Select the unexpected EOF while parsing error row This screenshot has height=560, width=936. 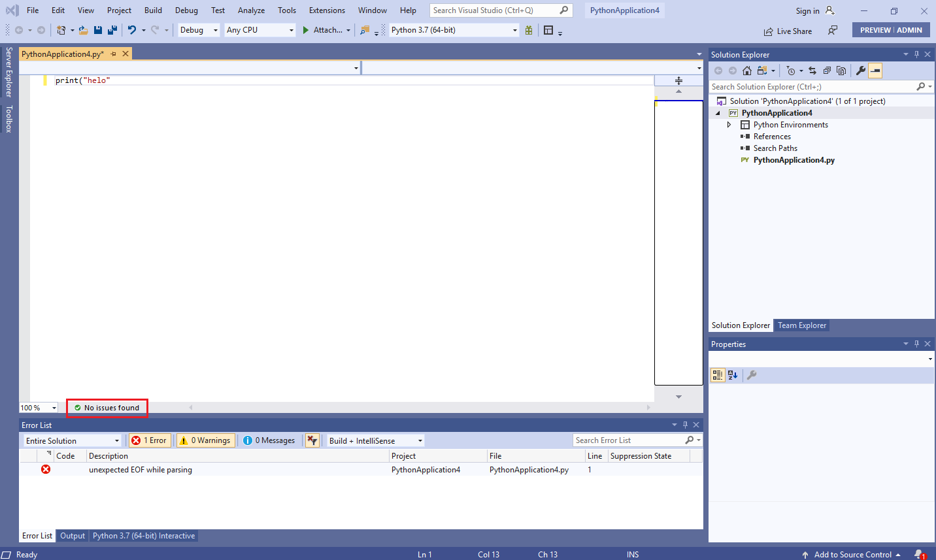pos(361,470)
